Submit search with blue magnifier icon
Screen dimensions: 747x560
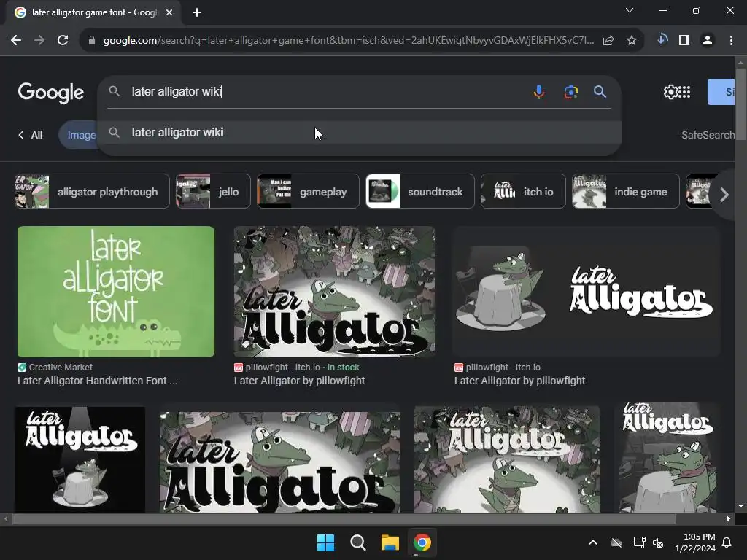(600, 91)
